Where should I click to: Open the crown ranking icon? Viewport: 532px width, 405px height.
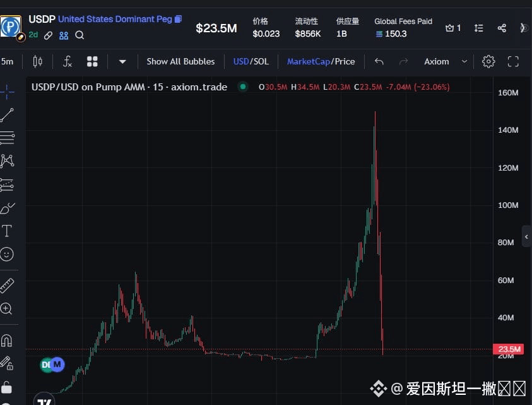point(449,28)
